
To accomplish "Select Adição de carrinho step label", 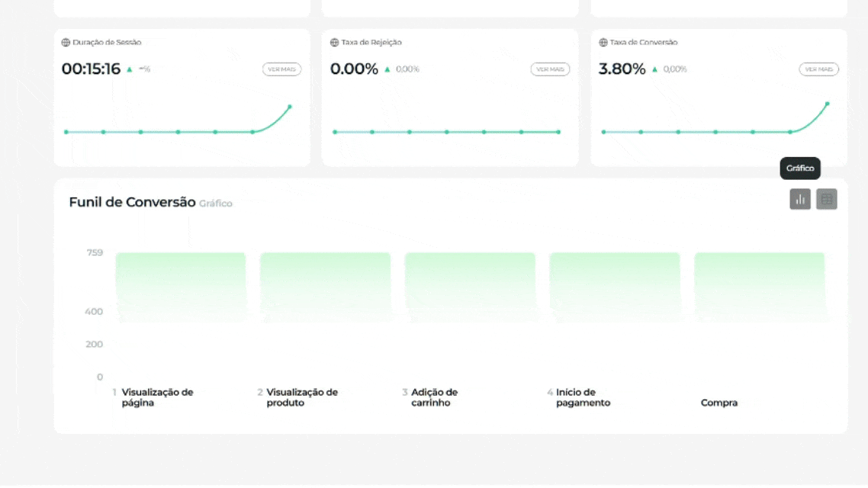I will click(x=435, y=397).
